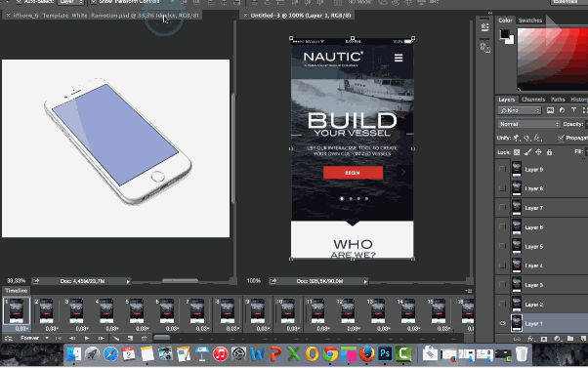Viewport: 588px width, 368px height.
Task: Create new group folder icon
Action: pyautogui.click(x=570, y=339)
